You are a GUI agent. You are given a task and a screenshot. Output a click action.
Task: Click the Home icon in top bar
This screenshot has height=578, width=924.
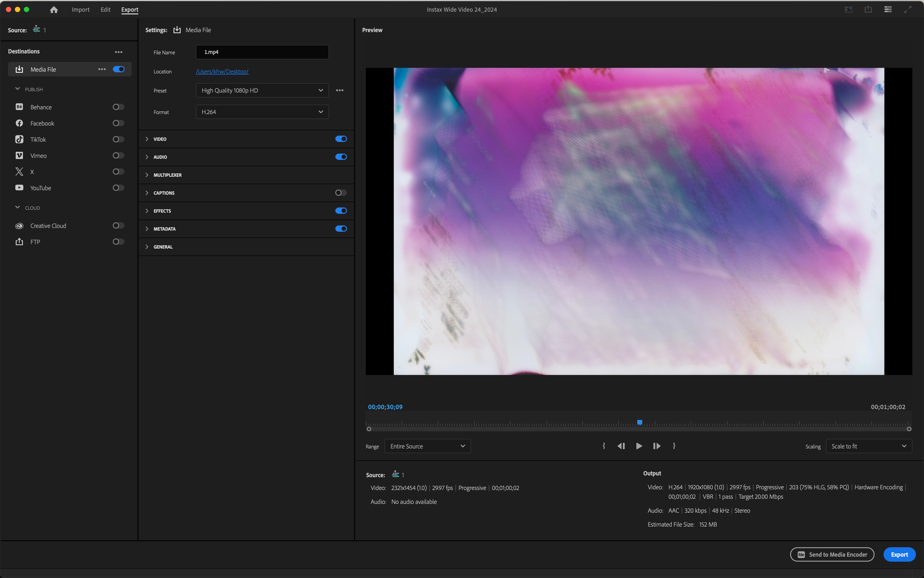click(x=54, y=10)
